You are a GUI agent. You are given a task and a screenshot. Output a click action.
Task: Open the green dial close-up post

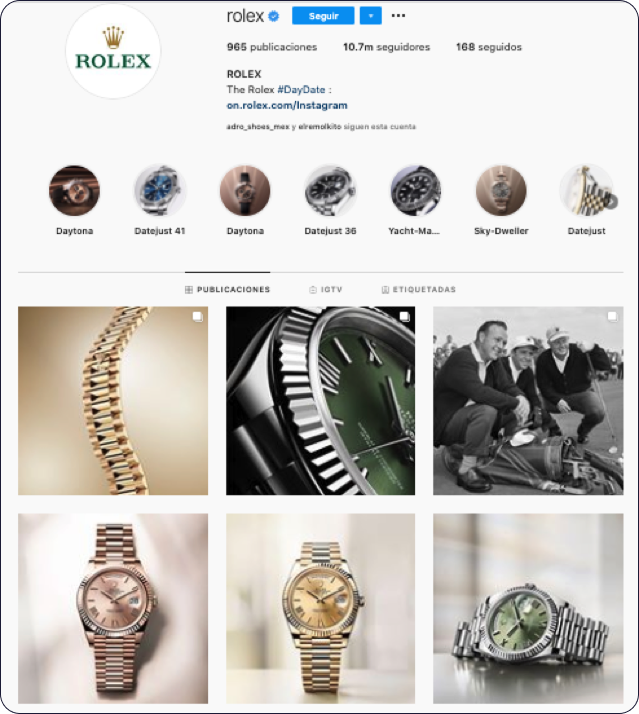tap(321, 401)
